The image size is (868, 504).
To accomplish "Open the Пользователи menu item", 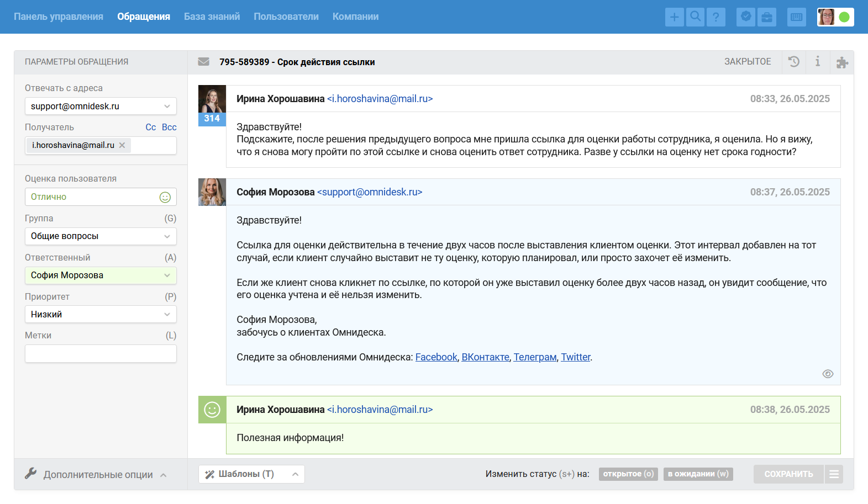I will [286, 17].
